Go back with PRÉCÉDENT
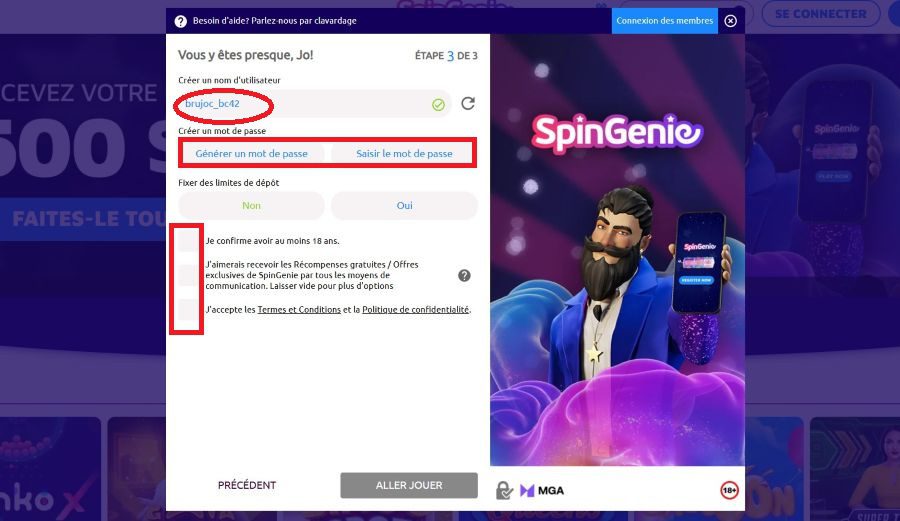The image size is (900, 521). coord(247,485)
